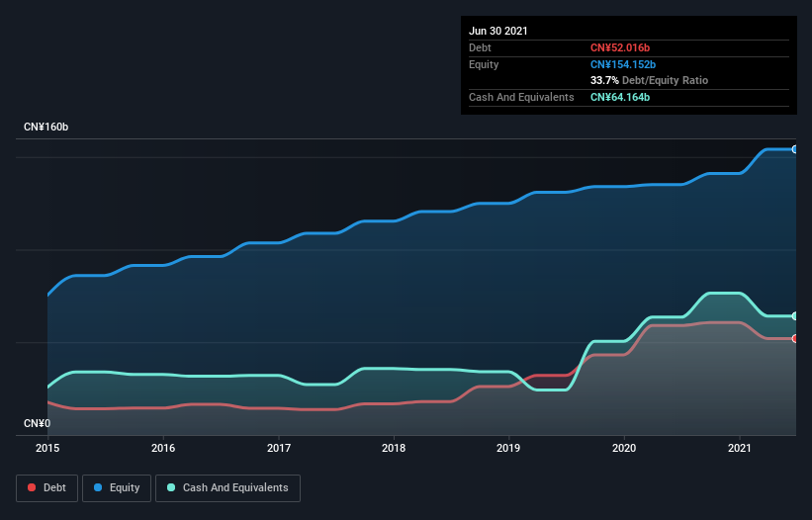
Task: Toggle the Equity legend button
Action: 117,488
